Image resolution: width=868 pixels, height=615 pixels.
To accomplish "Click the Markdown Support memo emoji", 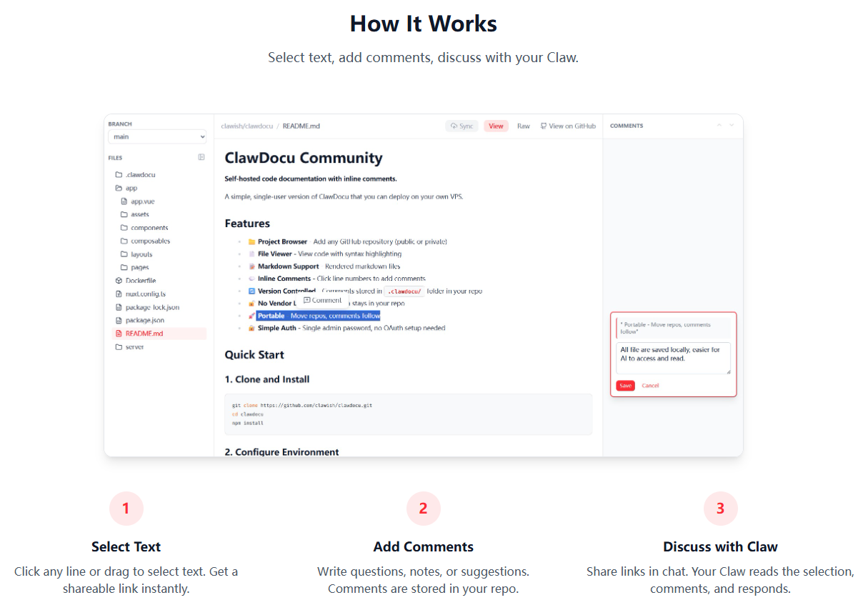I will coord(251,266).
